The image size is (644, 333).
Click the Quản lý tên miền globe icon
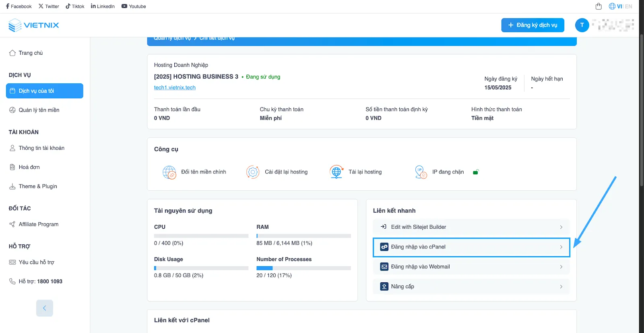12,110
